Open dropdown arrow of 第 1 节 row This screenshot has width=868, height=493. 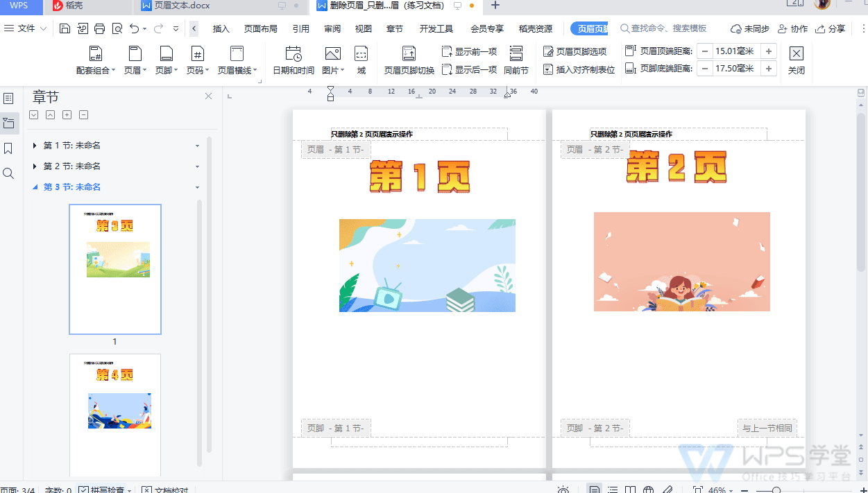(198, 146)
